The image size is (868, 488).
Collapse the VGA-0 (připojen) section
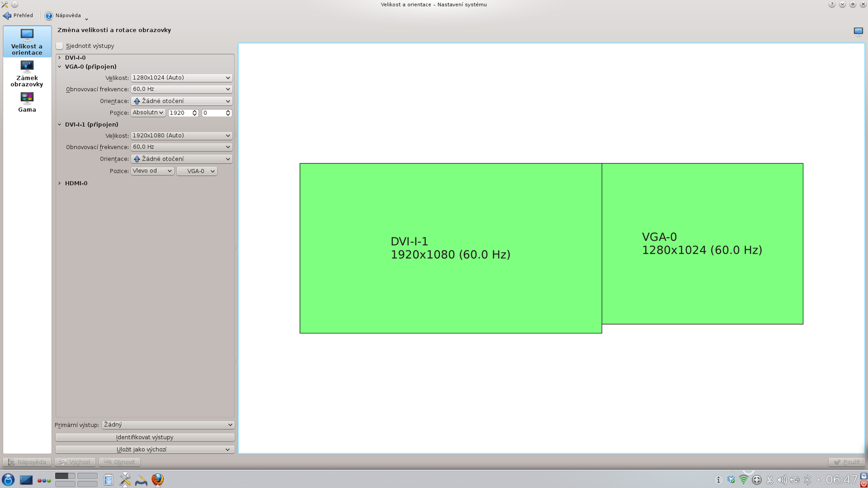(60, 67)
